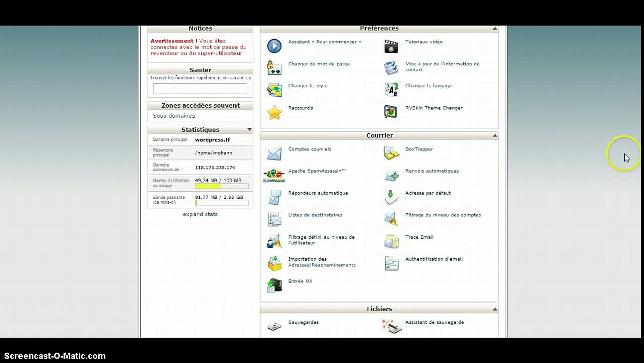Click the Importation des Adresses icon
This screenshot has width=644, height=363.
[x=274, y=264]
